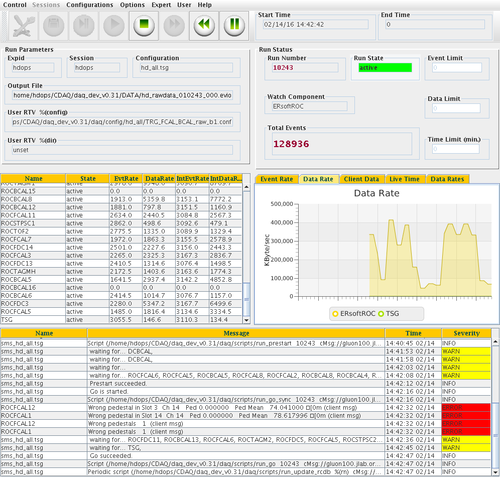Click the configure wrench tools icon
500x477 pixels.
23,25
